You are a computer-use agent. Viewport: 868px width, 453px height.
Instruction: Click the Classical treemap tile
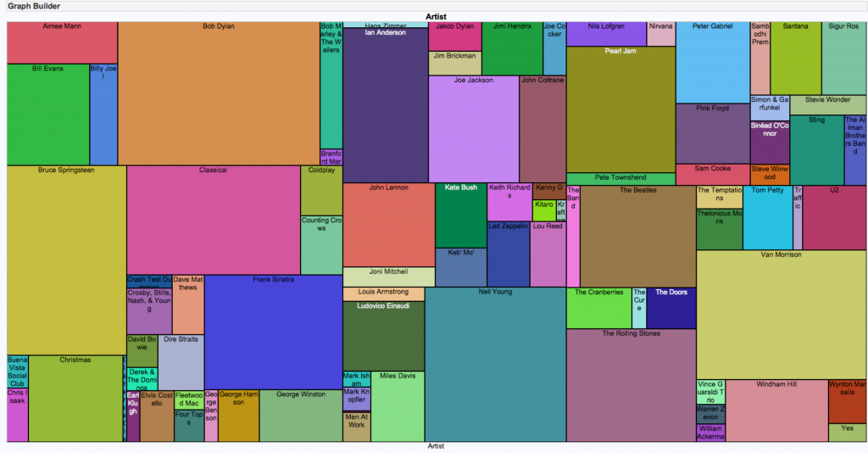click(x=214, y=220)
